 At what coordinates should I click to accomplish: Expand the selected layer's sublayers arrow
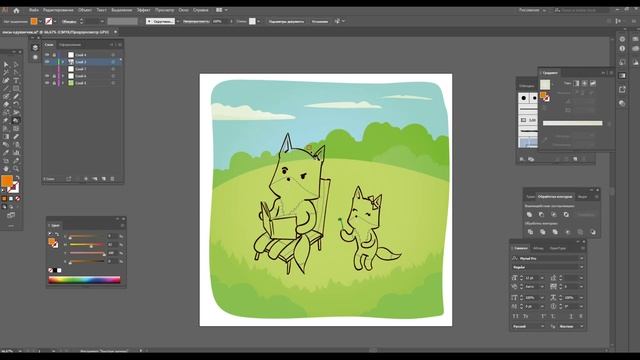(x=63, y=62)
